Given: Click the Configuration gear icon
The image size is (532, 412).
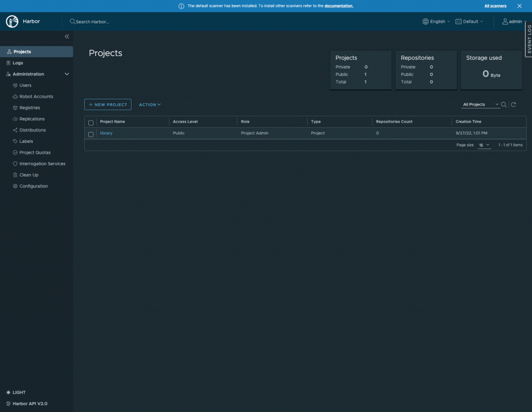Looking at the screenshot, I should (x=15, y=186).
